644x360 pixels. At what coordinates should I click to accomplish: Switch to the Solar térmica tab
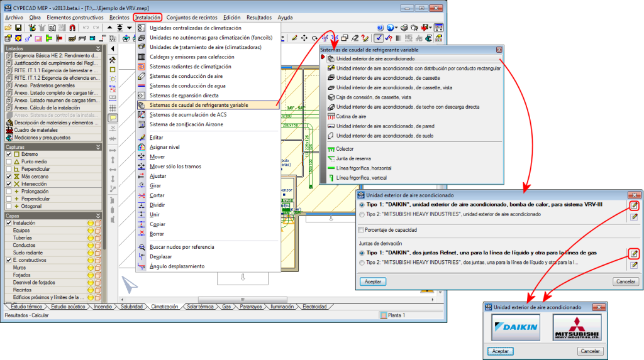[x=200, y=307]
